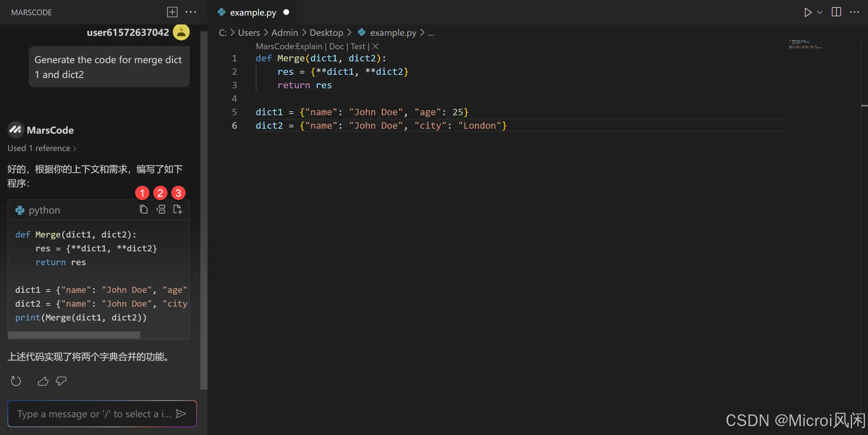Expand the Used 1 reference section
This screenshot has height=435, width=868.
click(x=42, y=148)
